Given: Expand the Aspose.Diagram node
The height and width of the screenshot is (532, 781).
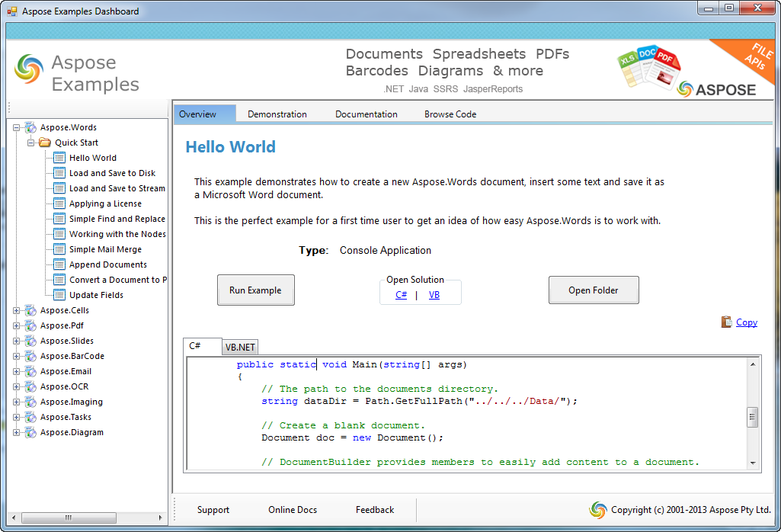Looking at the screenshot, I should click(x=17, y=432).
